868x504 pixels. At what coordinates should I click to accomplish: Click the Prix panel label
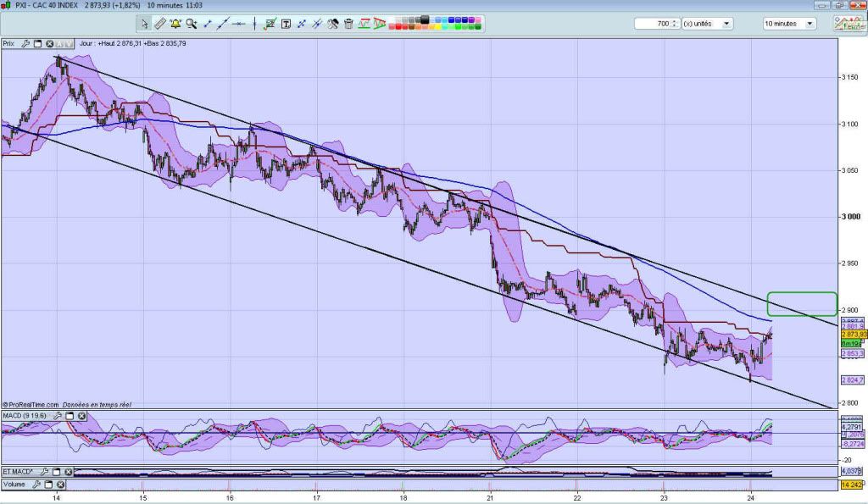10,43
